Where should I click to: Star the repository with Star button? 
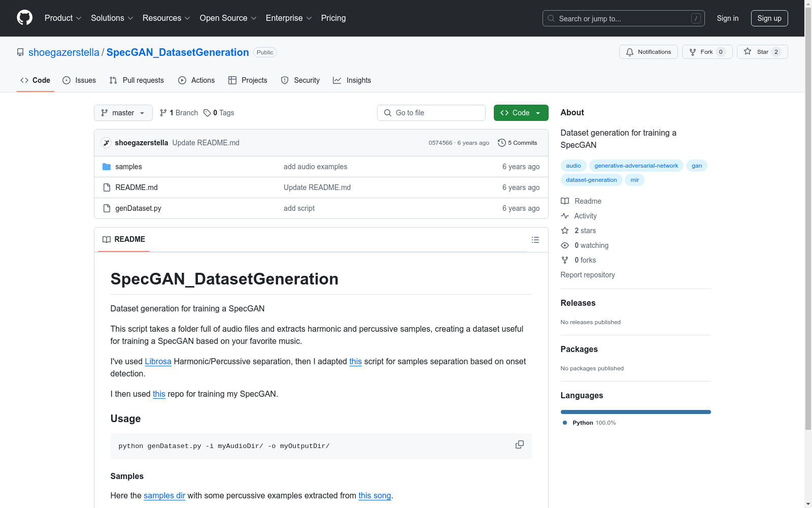click(x=762, y=52)
